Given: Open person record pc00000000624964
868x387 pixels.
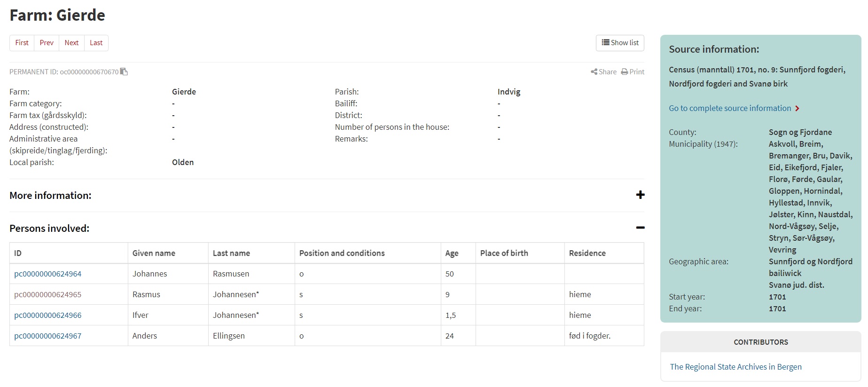Looking at the screenshot, I should click(47, 274).
